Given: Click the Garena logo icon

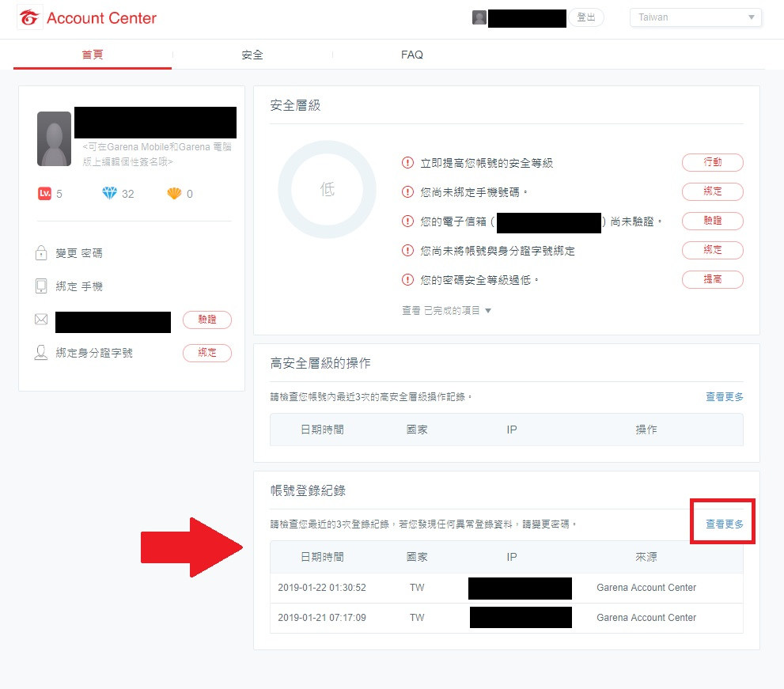Looking at the screenshot, I should 29,18.
